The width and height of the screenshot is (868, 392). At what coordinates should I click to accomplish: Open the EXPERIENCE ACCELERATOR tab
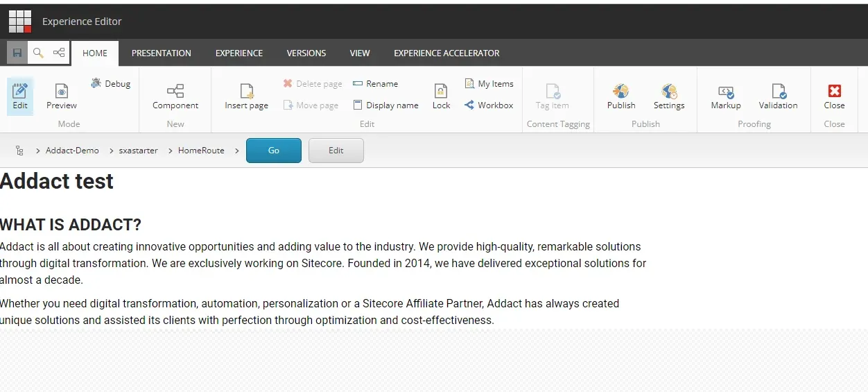(x=446, y=53)
